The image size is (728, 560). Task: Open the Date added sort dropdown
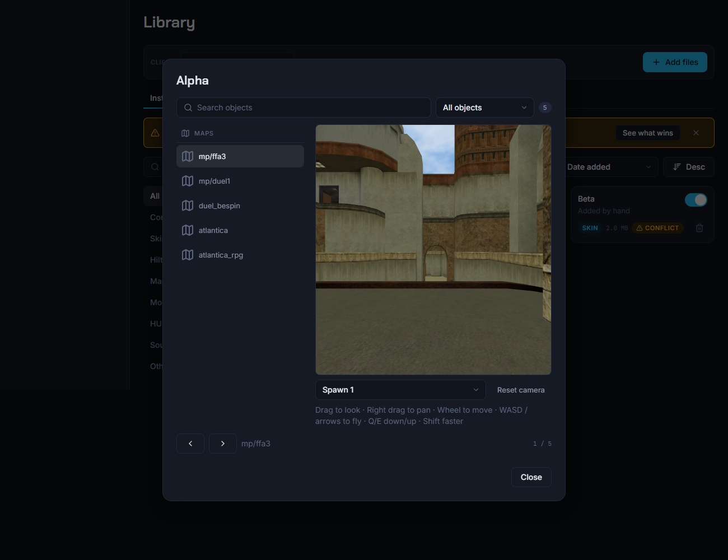pyautogui.click(x=610, y=167)
